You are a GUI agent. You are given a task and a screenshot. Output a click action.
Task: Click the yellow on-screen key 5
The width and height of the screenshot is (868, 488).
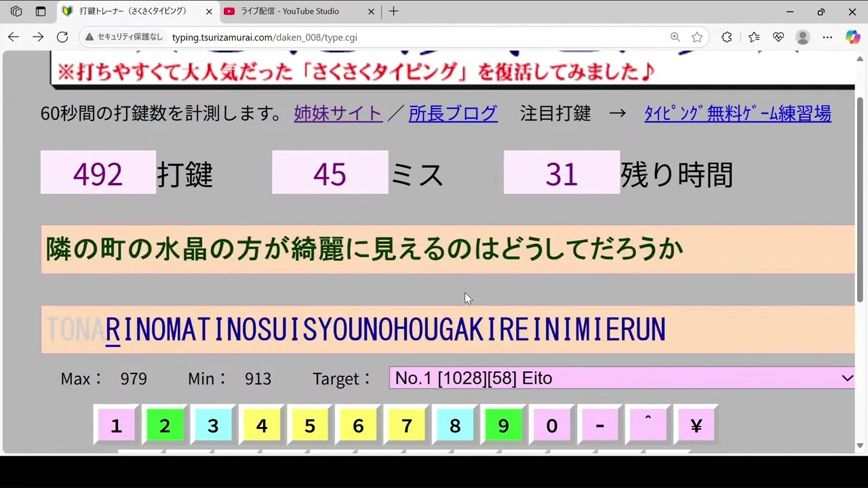pyautogui.click(x=310, y=426)
